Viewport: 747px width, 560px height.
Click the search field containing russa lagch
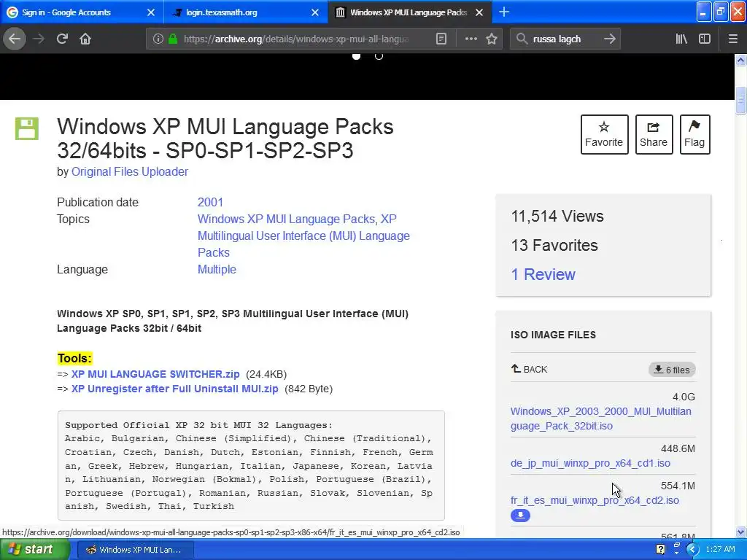(x=565, y=39)
